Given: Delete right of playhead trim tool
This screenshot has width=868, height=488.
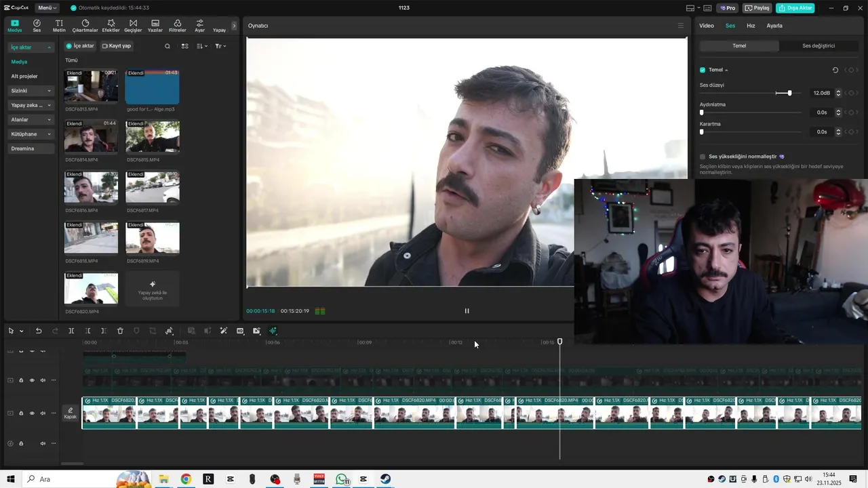Looking at the screenshot, I should click(x=103, y=331).
